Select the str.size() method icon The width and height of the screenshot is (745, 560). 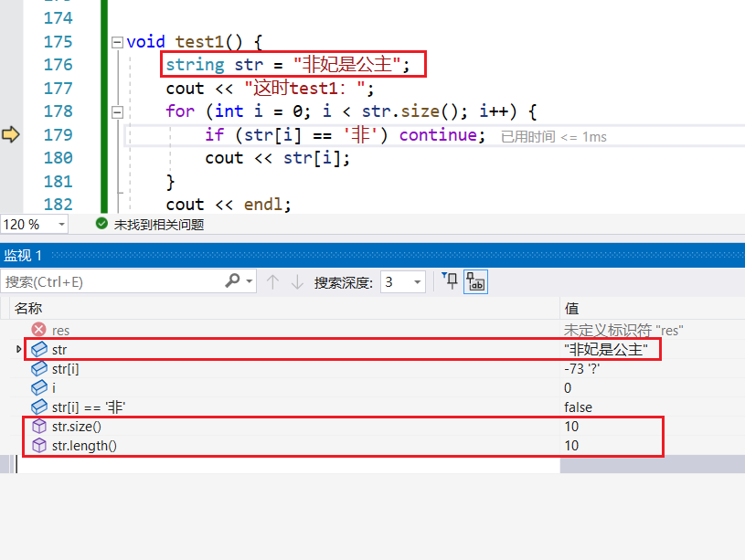39,426
